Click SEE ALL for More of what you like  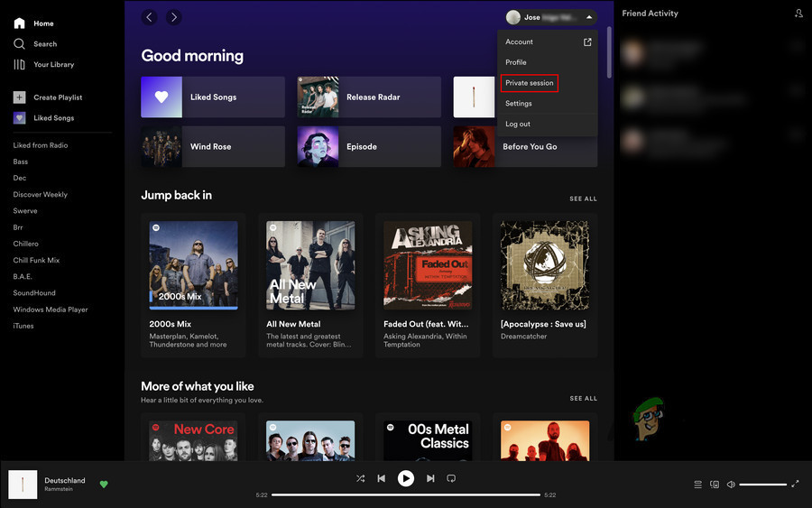[x=583, y=398]
